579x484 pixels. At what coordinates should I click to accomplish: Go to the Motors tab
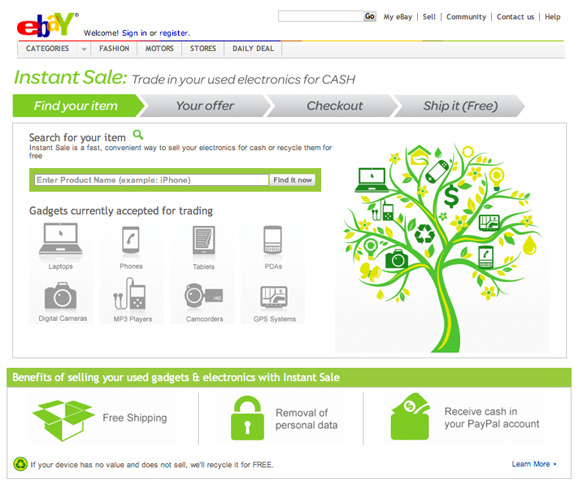tap(159, 48)
